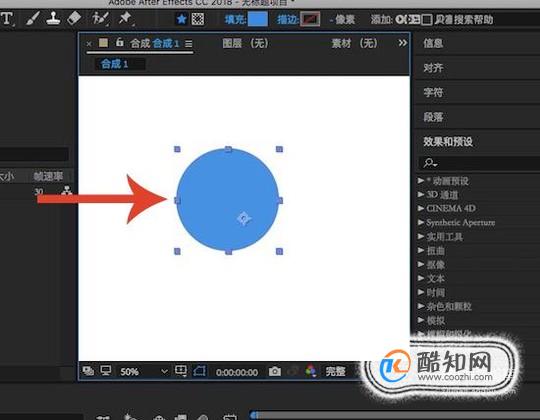
Task: Select the Puppet Pin tool
Action: click(x=125, y=18)
